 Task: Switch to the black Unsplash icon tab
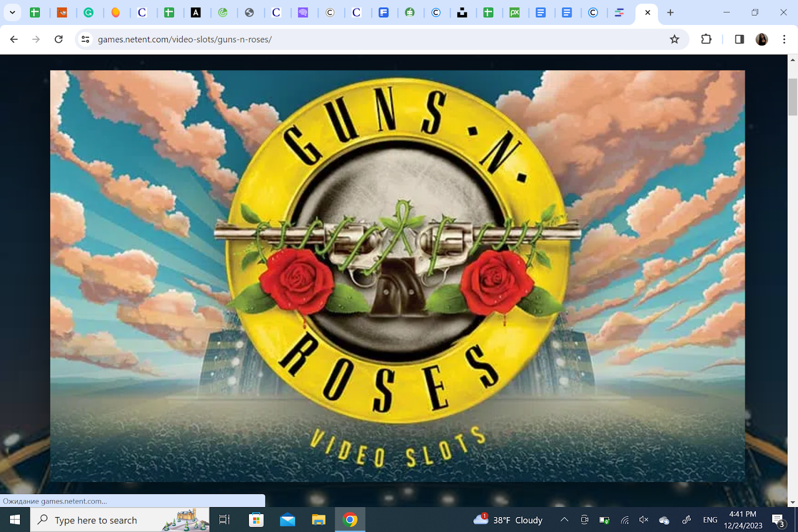pyautogui.click(x=462, y=12)
